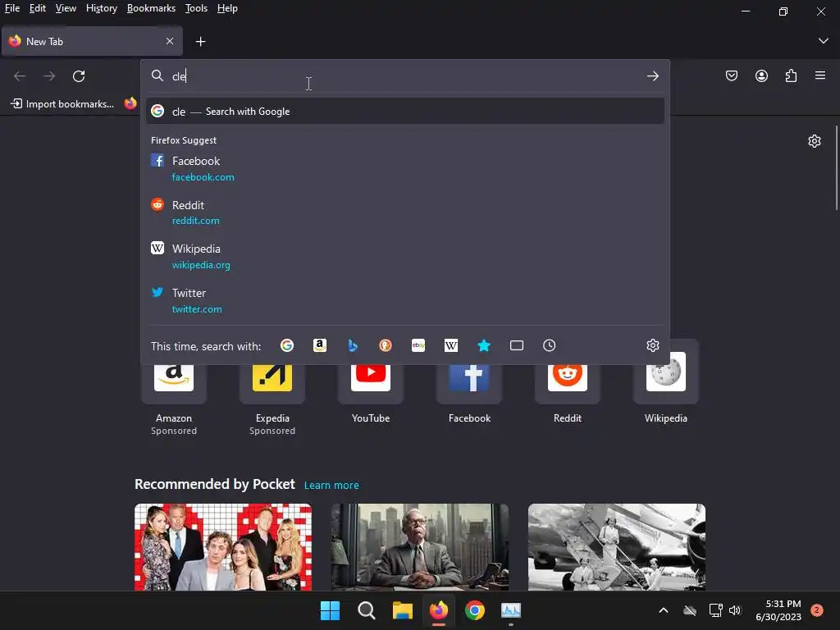840x630 pixels.
Task: Open Reddit shortcut tile
Action: click(568, 383)
